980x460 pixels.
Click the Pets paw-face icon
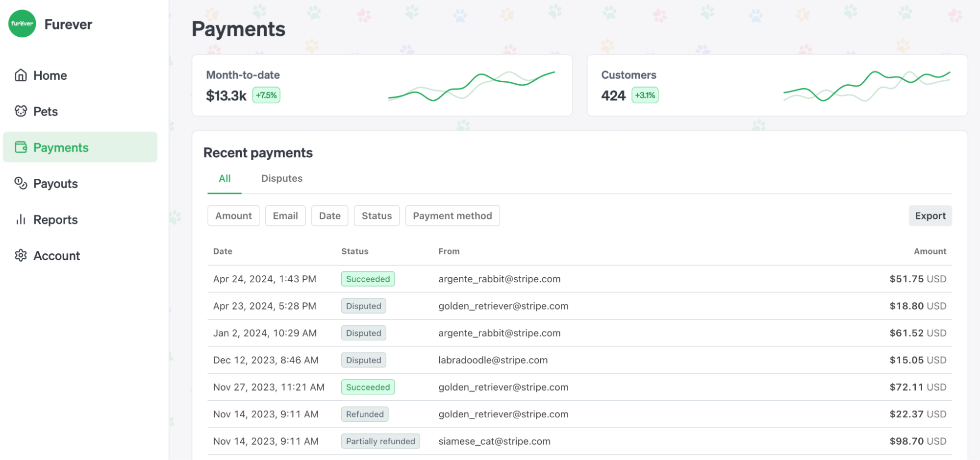pyautogui.click(x=21, y=111)
